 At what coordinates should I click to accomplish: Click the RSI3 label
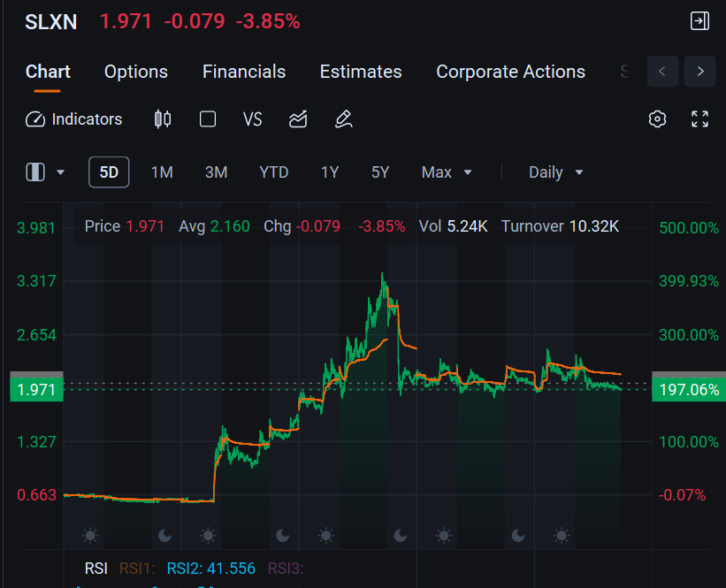tap(286, 568)
